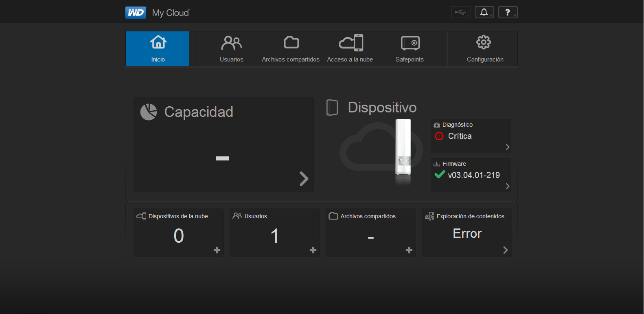Click the "Usuarios" label in the bottom tile
Screen dimensions: 644x314
pos(256,216)
